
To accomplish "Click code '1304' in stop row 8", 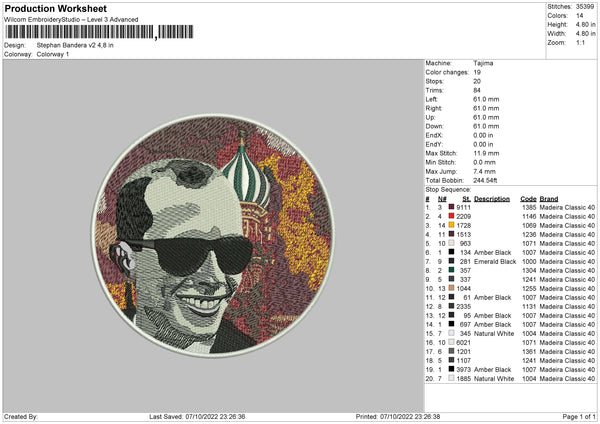I will coord(529,270).
